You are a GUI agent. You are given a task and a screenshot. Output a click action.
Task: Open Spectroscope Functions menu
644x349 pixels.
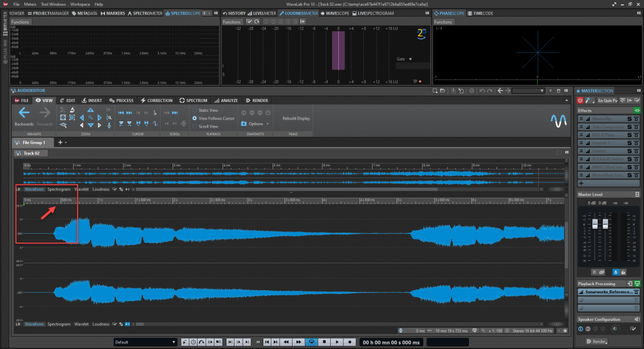tap(20, 22)
